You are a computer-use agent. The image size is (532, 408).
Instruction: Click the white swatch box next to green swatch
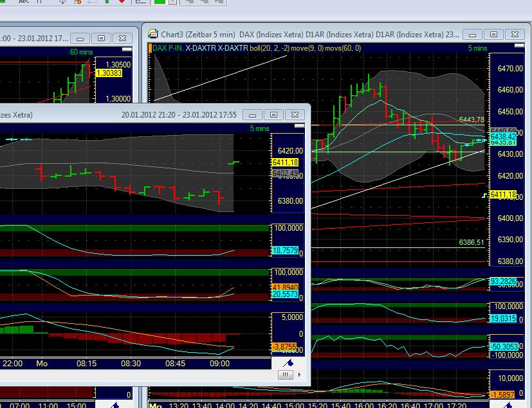172,3
